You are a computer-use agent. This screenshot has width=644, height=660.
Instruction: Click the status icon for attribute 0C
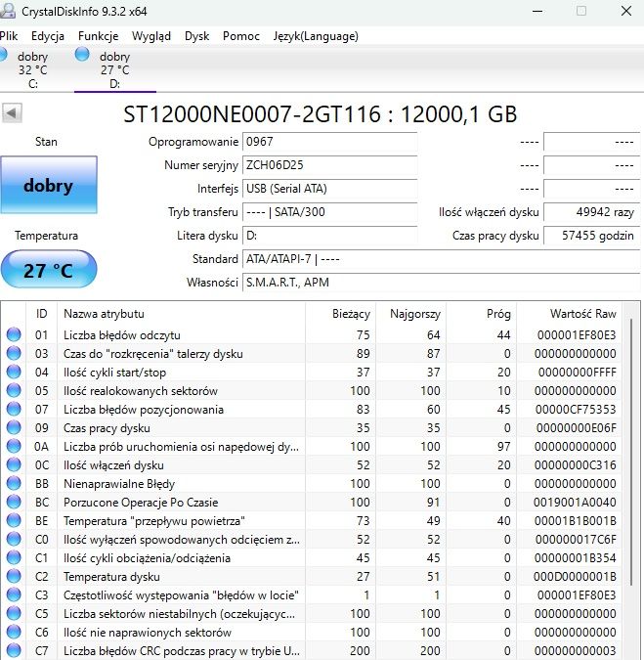click(14, 464)
